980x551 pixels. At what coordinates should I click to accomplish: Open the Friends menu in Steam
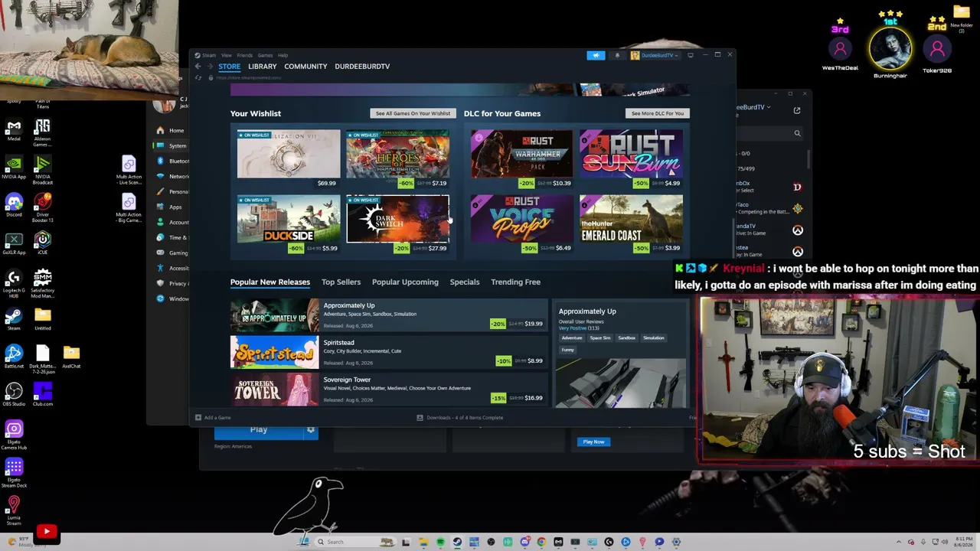pyautogui.click(x=244, y=55)
